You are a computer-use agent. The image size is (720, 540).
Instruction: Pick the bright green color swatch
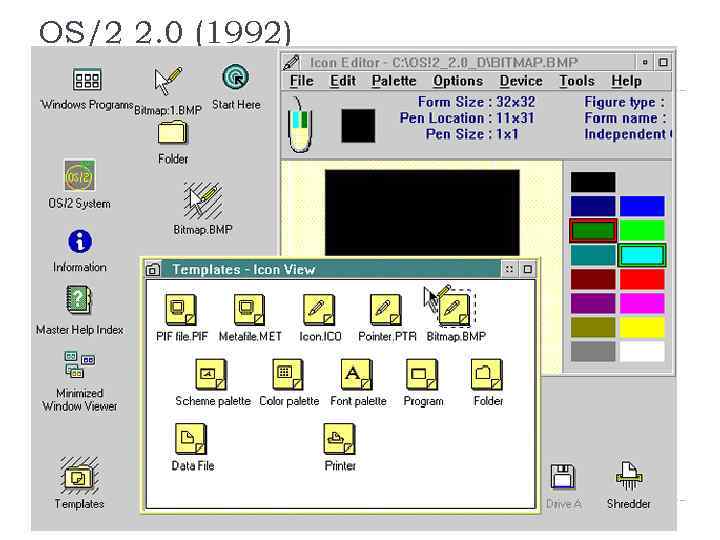[642, 231]
